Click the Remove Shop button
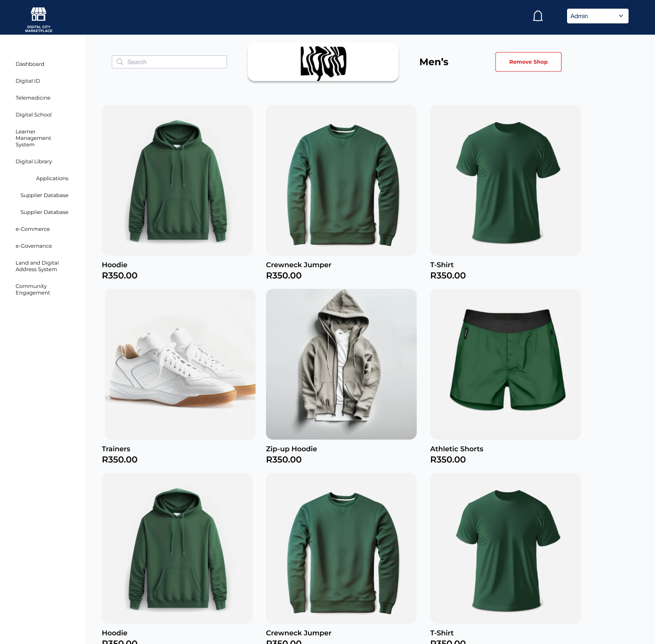Screen dimensions: 655x644 coord(529,62)
